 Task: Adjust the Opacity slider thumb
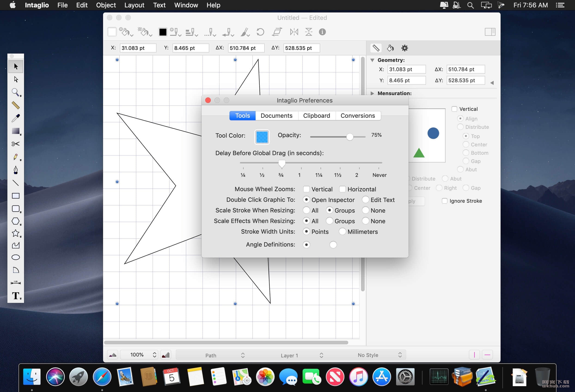click(x=350, y=137)
